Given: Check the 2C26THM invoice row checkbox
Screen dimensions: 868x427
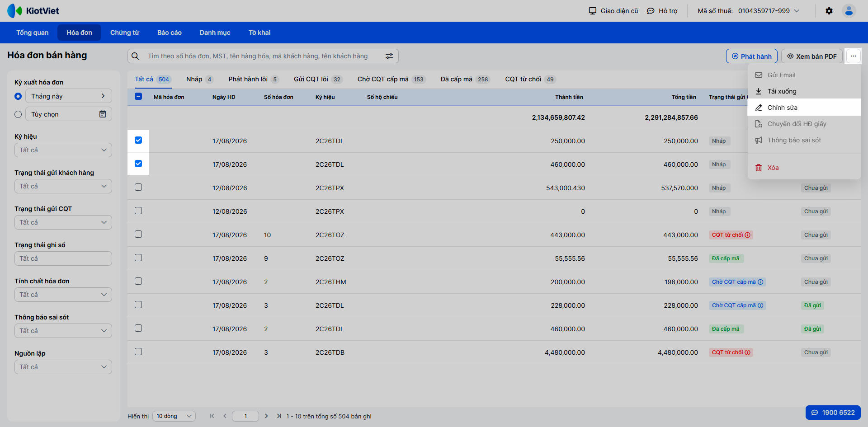Looking at the screenshot, I should (x=138, y=281).
